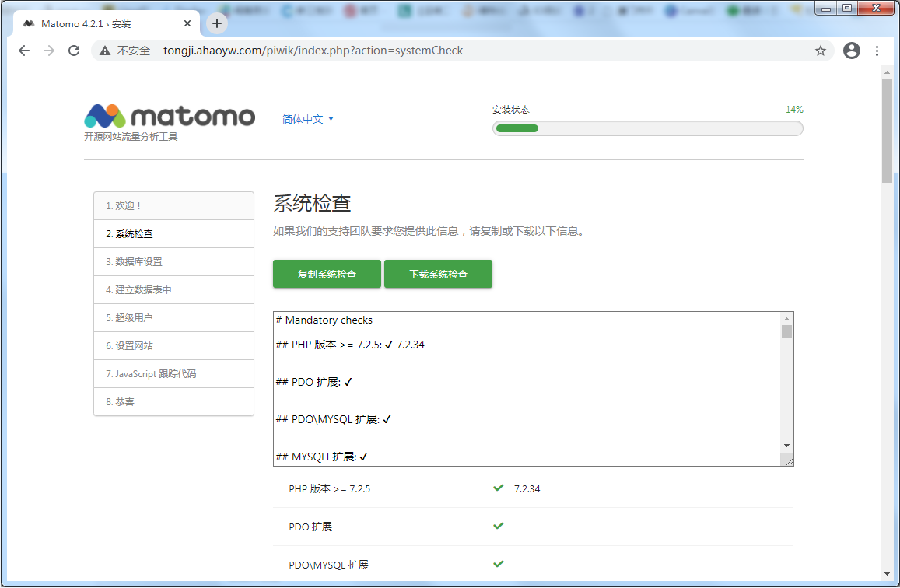Screen dimensions: 900x588
Task: Click the 开源网站流量分析工具 tagline
Action: pos(131,137)
